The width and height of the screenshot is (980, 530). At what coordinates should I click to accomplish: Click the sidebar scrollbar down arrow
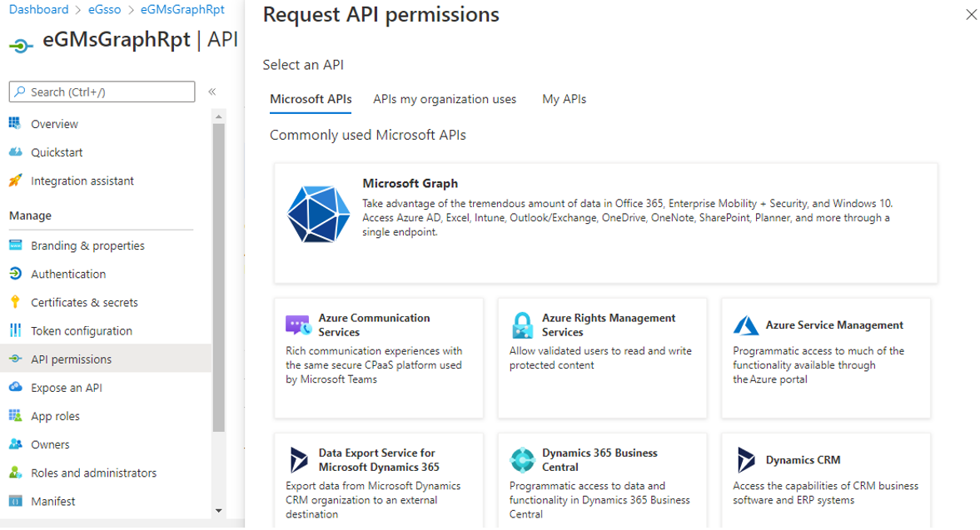218,511
